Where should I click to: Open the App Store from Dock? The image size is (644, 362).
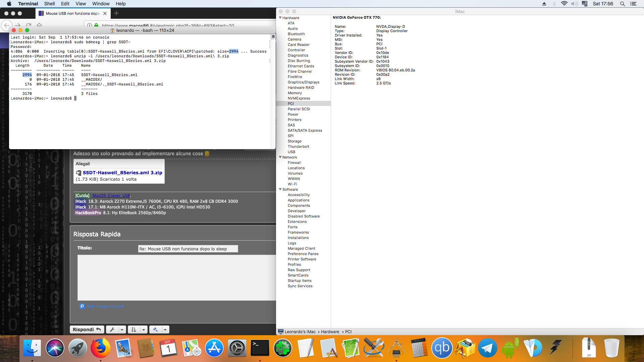214,348
